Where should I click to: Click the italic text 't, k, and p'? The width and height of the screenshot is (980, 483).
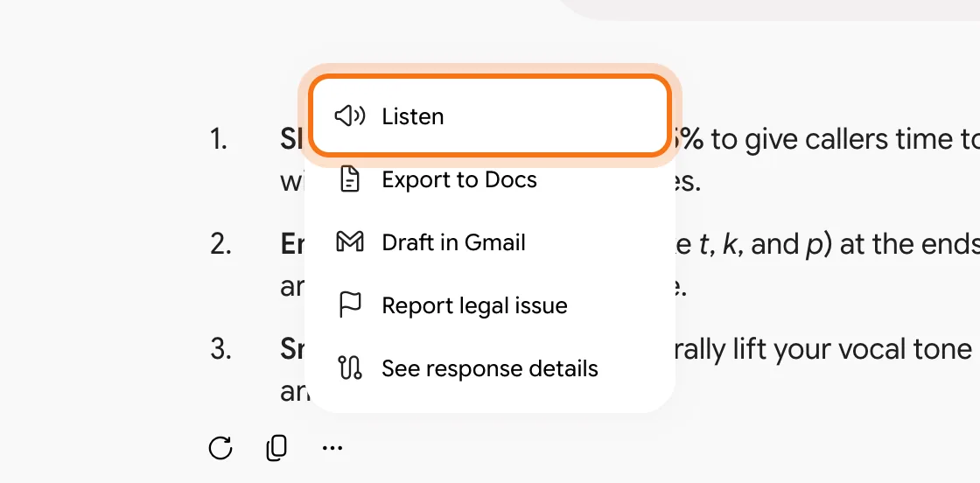[761, 245]
